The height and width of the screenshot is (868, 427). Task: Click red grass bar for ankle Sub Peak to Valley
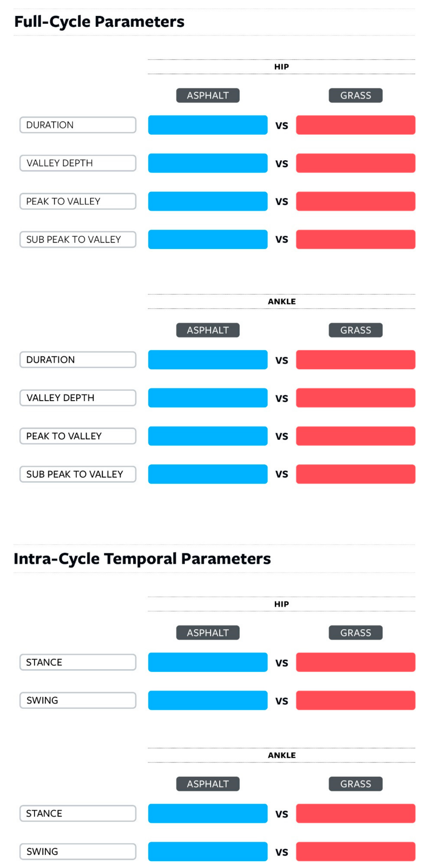tap(355, 474)
